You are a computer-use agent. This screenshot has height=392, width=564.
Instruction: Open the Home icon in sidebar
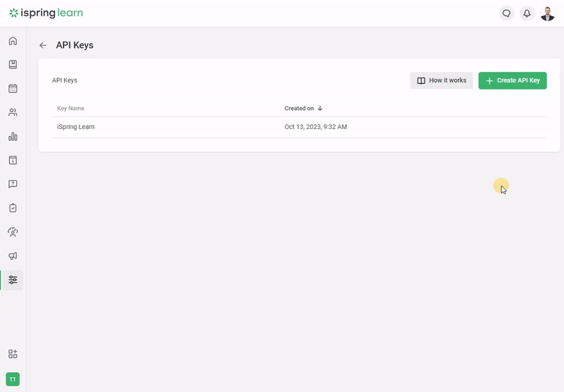pyautogui.click(x=13, y=41)
